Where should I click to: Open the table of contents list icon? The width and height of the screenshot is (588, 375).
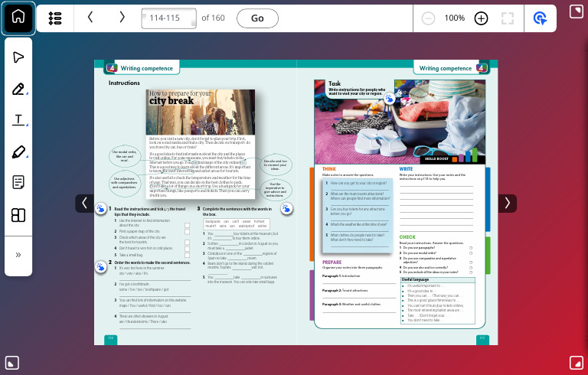pyautogui.click(x=55, y=18)
